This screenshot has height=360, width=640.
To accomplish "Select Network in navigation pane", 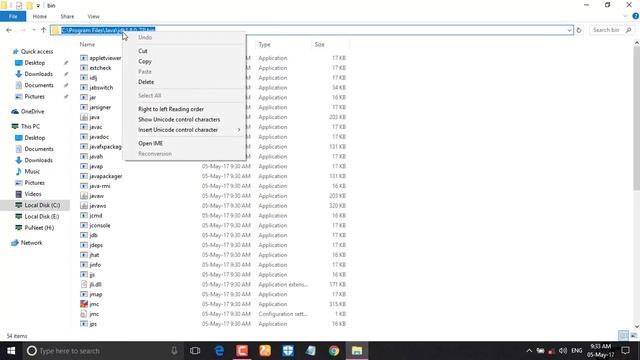I will pyautogui.click(x=31, y=243).
